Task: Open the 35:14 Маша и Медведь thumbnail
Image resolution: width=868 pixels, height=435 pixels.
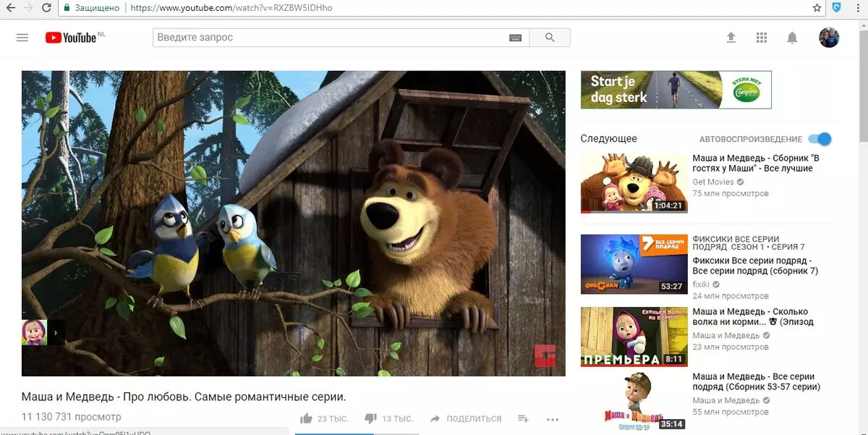Action: pos(634,402)
